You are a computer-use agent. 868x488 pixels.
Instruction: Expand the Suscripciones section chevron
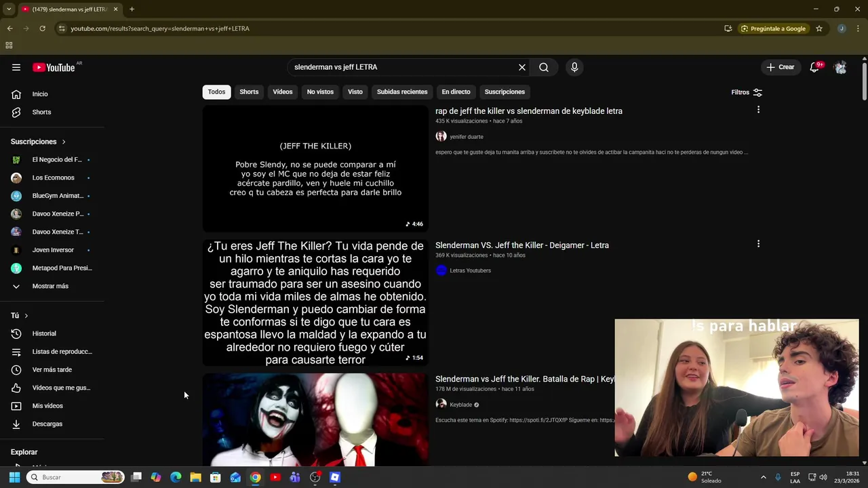64,142
